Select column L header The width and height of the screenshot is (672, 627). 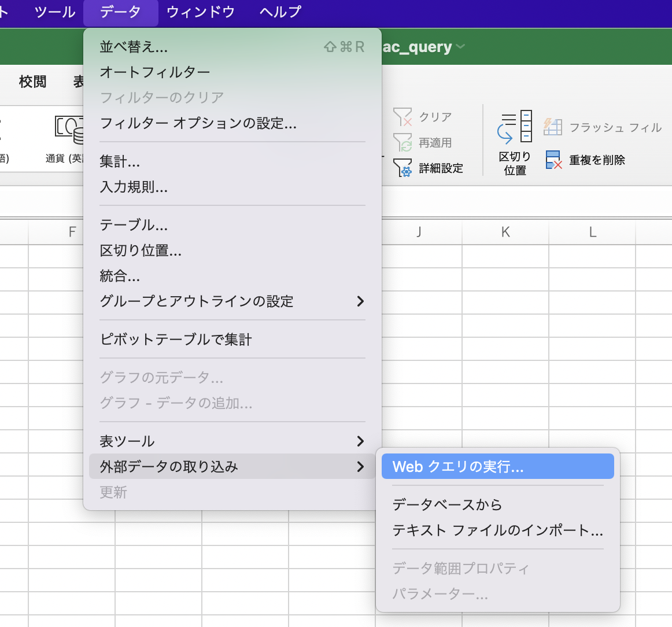(593, 232)
